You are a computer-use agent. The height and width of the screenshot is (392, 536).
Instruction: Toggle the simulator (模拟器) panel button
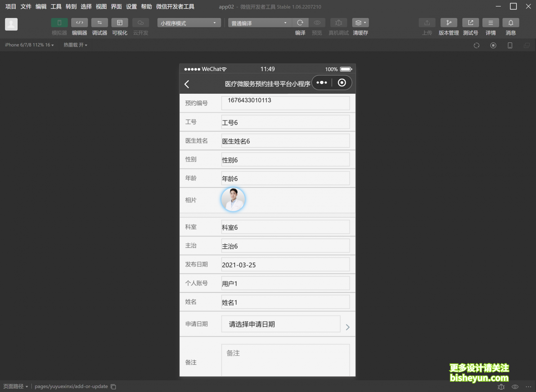pyautogui.click(x=59, y=23)
